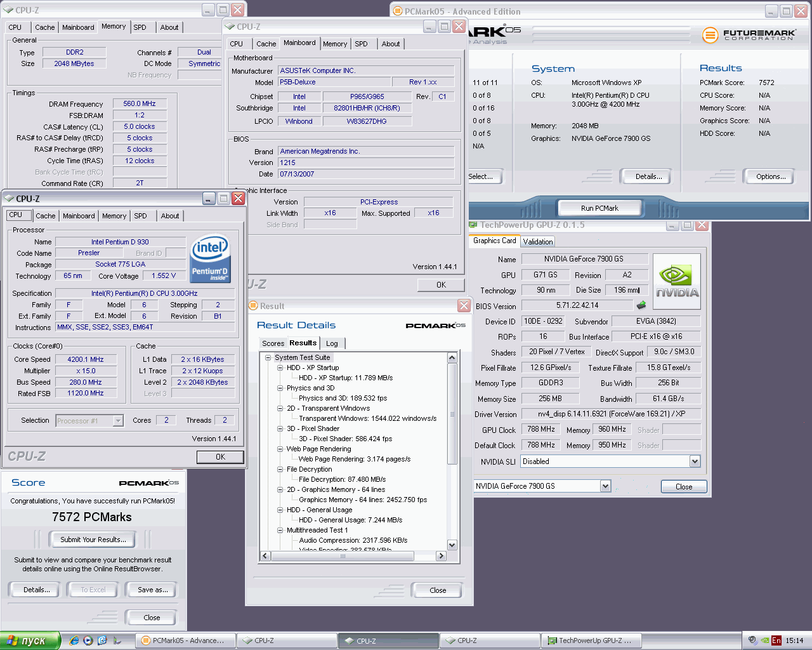Open the About tab in the front CPU-Z window
Screen dimensions: 812x650
coord(169,216)
